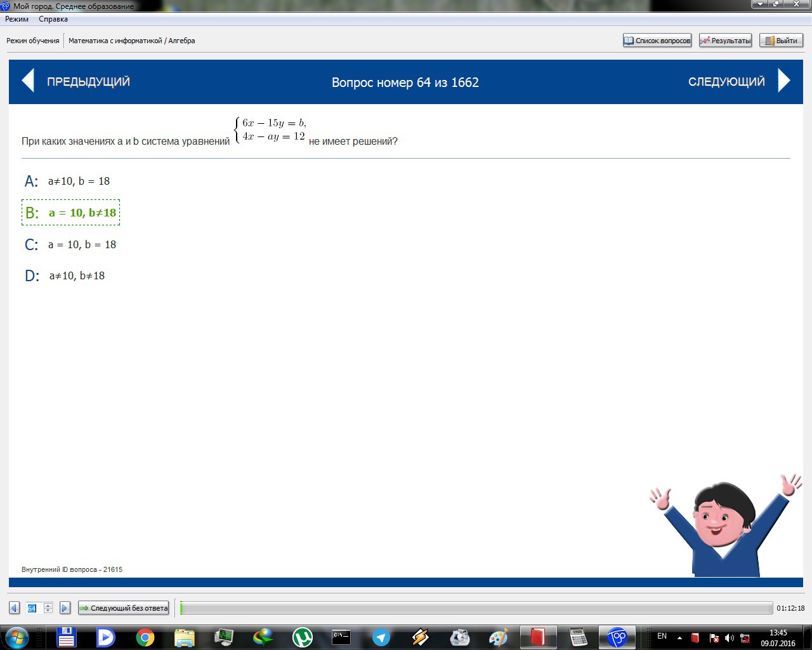Viewport: 812px width, 650px height.
Task: Choose highlighted answer B: a = 10, b≠18
Action: pyautogui.click(x=82, y=213)
